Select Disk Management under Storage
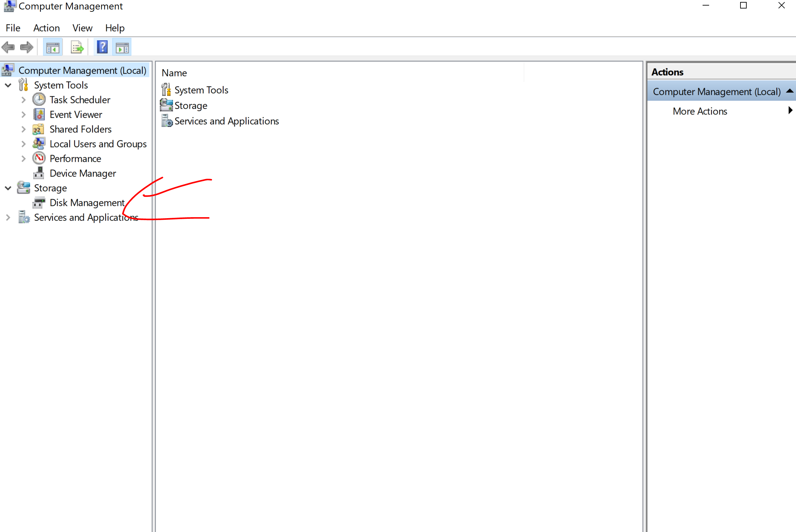The width and height of the screenshot is (796, 532). (x=87, y=203)
